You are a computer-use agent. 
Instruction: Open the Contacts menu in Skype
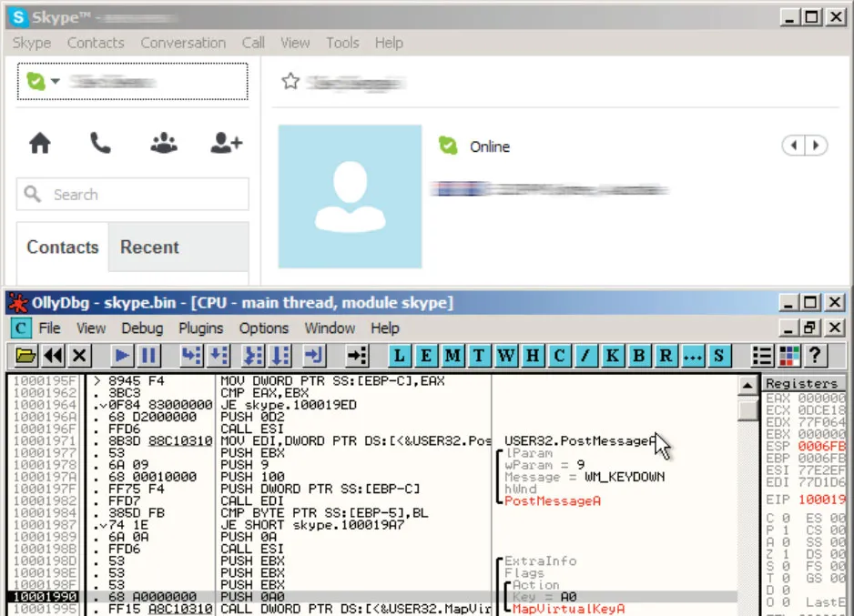point(96,43)
